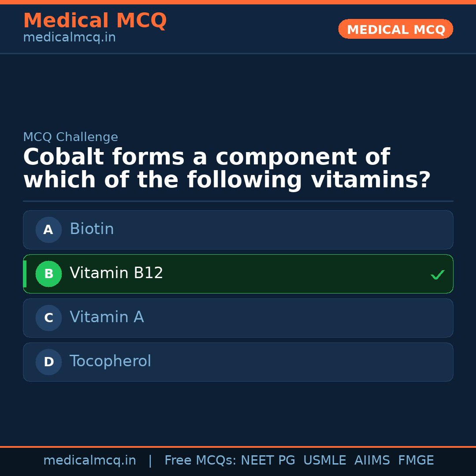Viewport: 476px width, 476px height.
Task: Click the NEET PG footer text
Action: pyautogui.click(x=268, y=461)
